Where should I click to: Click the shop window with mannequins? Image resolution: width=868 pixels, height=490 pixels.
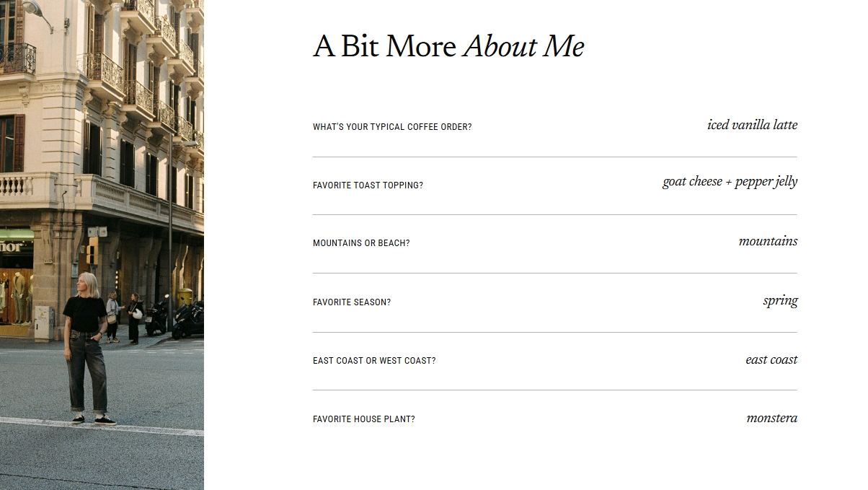(x=16, y=294)
